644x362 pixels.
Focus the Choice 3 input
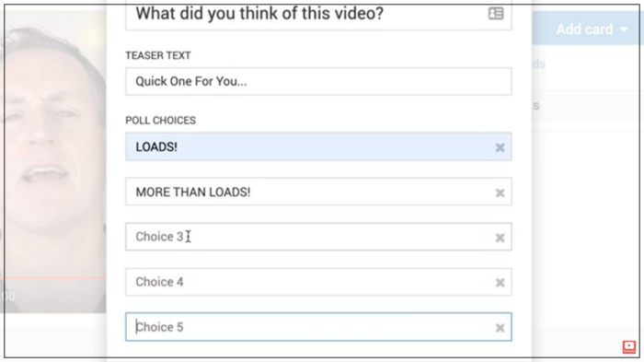click(x=318, y=237)
